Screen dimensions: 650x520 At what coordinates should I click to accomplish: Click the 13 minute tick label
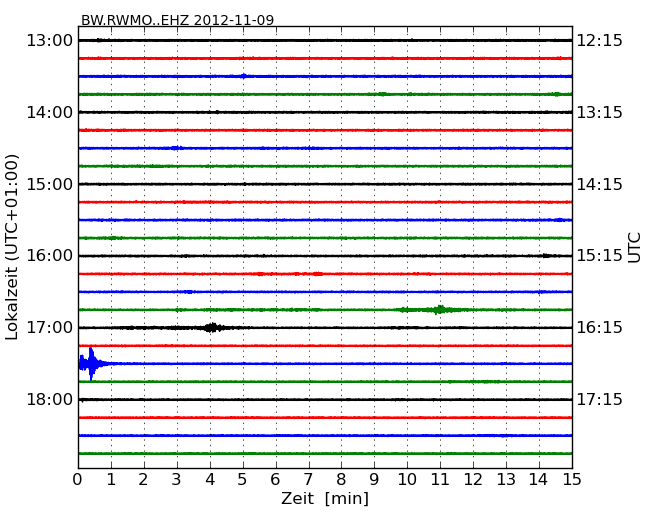[506, 480]
